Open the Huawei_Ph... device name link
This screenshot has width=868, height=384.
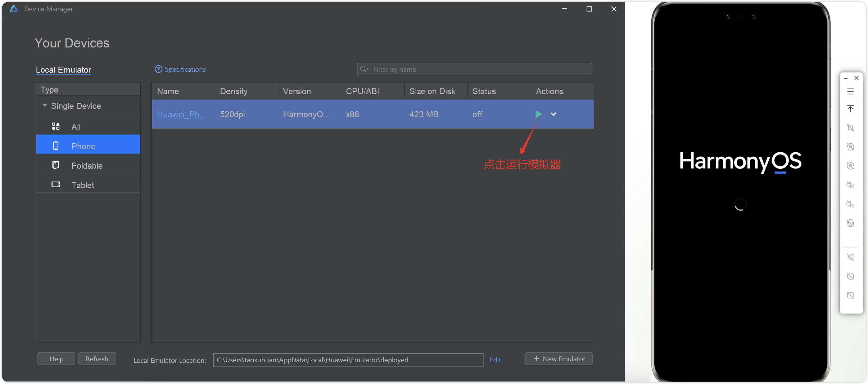[x=182, y=114]
